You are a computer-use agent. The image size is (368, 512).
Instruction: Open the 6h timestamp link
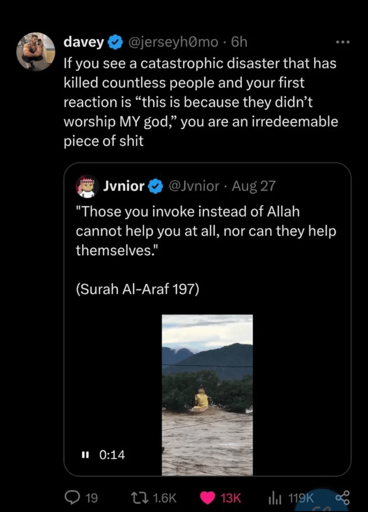pos(239,42)
